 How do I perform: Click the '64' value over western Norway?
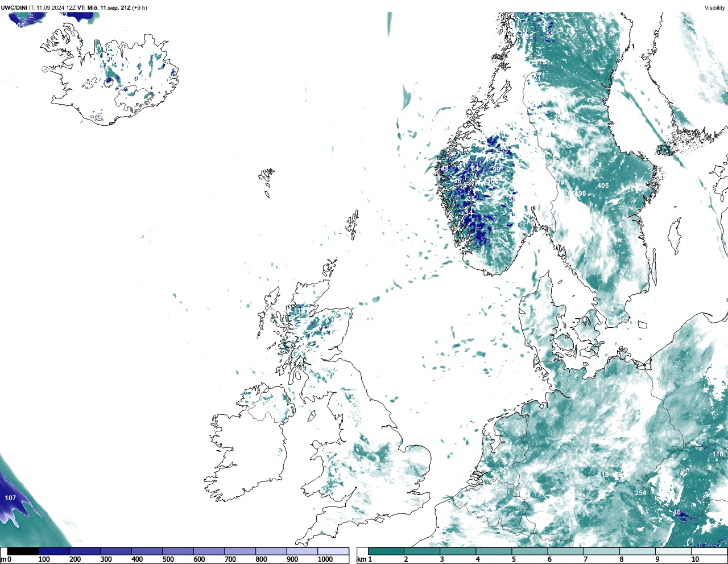pyautogui.click(x=475, y=168)
